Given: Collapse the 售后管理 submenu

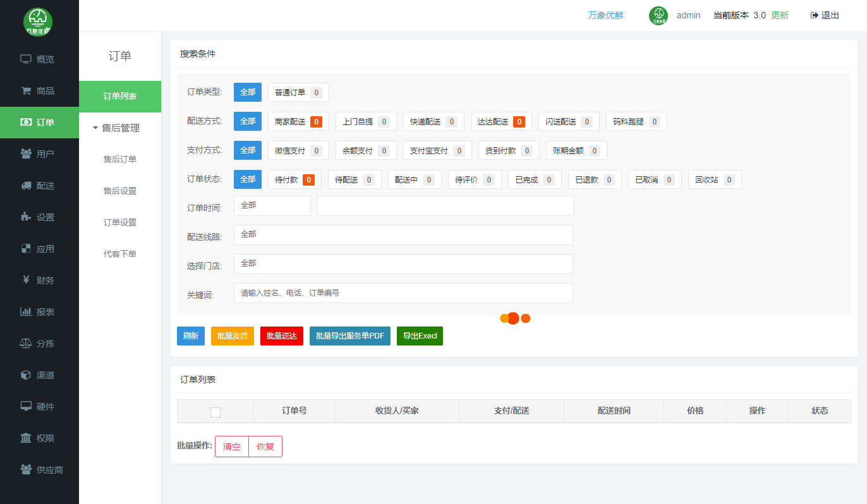Looking at the screenshot, I should (116, 128).
